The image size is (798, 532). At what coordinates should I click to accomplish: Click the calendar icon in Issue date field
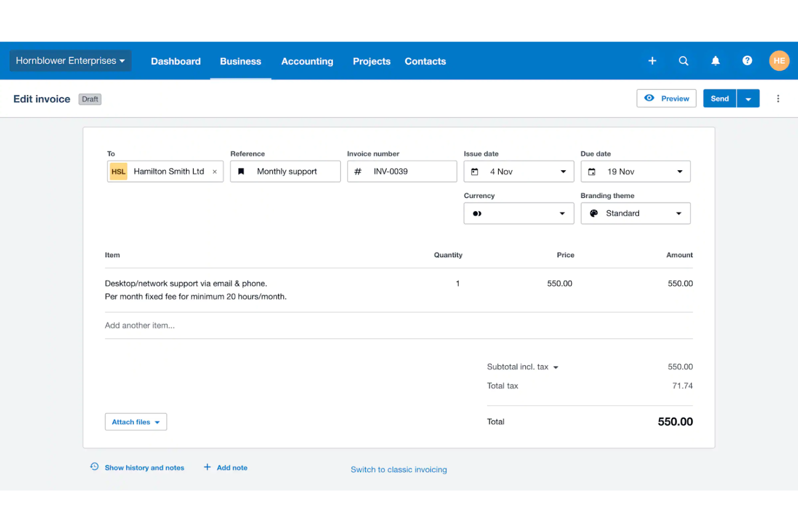click(x=475, y=171)
